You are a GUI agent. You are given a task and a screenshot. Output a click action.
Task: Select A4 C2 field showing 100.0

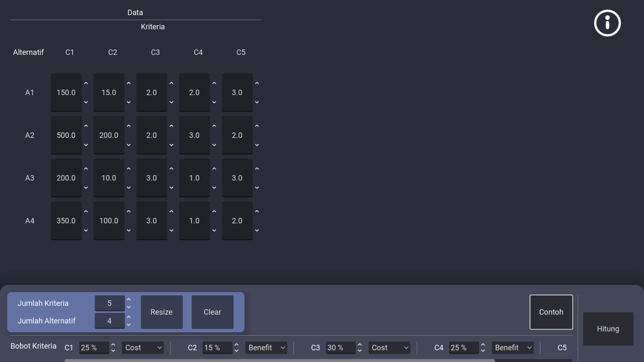coord(109,221)
